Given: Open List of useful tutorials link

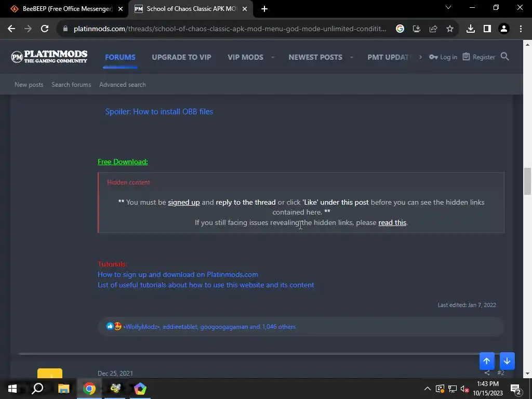Looking at the screenshot, I should 206,285.
